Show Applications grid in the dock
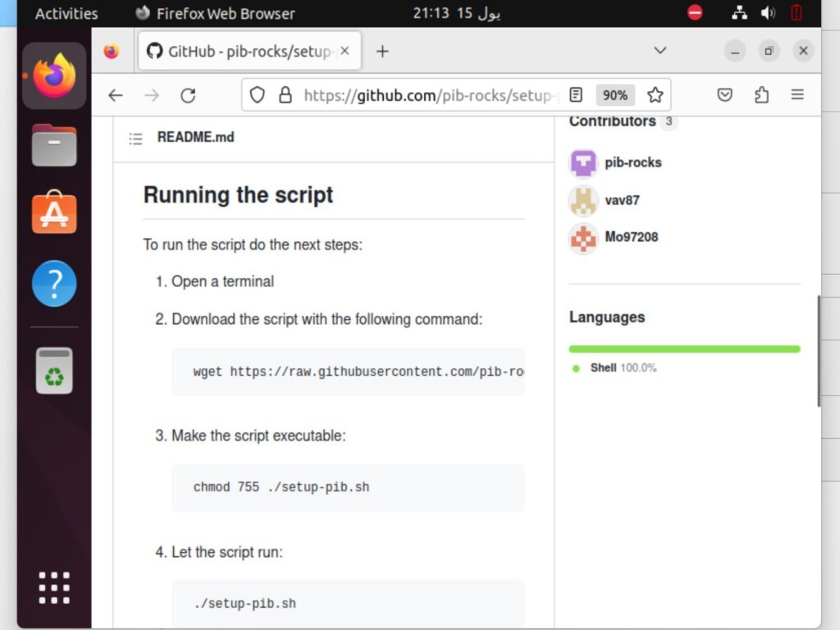Image resolution: width=840 pixels, height=630 pixels. coord(54,587)
